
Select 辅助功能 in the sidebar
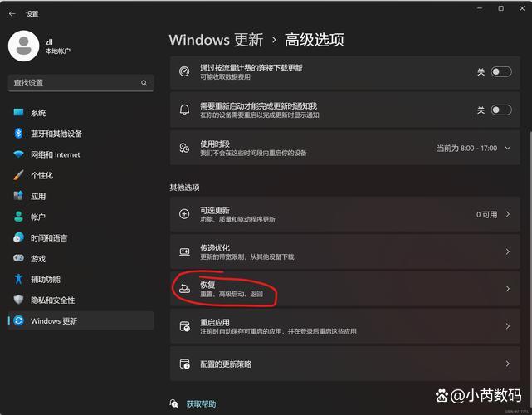(81, 279)
